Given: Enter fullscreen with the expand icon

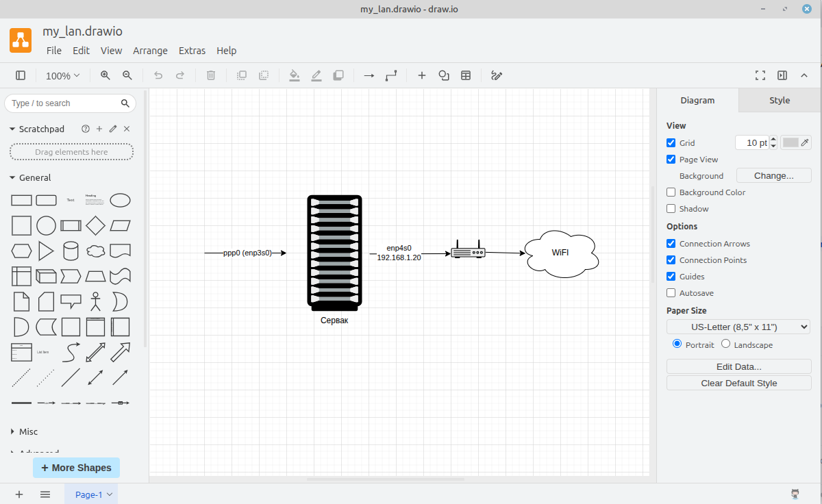Looking at the screenshot, I should coord(760,75).
